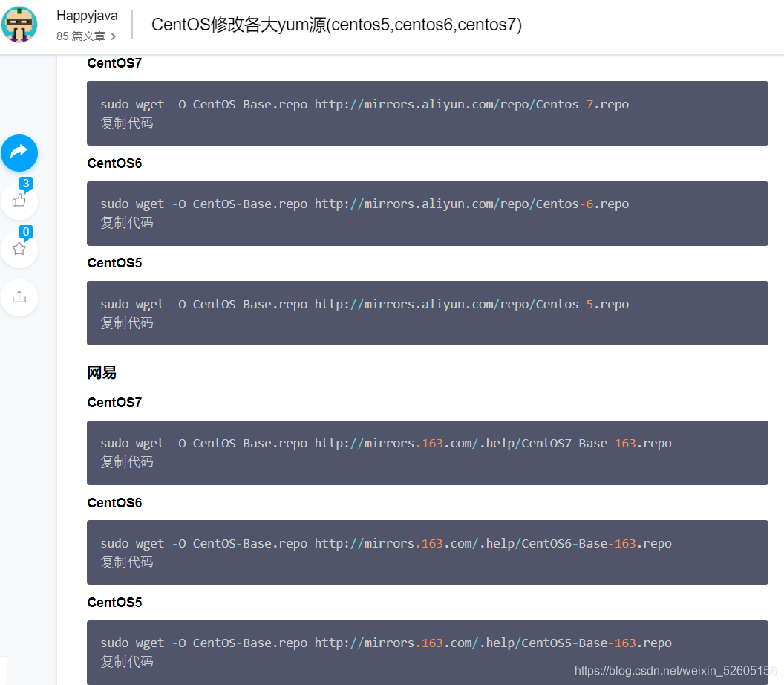Image resolution: width=784 pixels, height=685 pixels.
Task: Favorite the article with star icon
Action: tap(19, 249)
